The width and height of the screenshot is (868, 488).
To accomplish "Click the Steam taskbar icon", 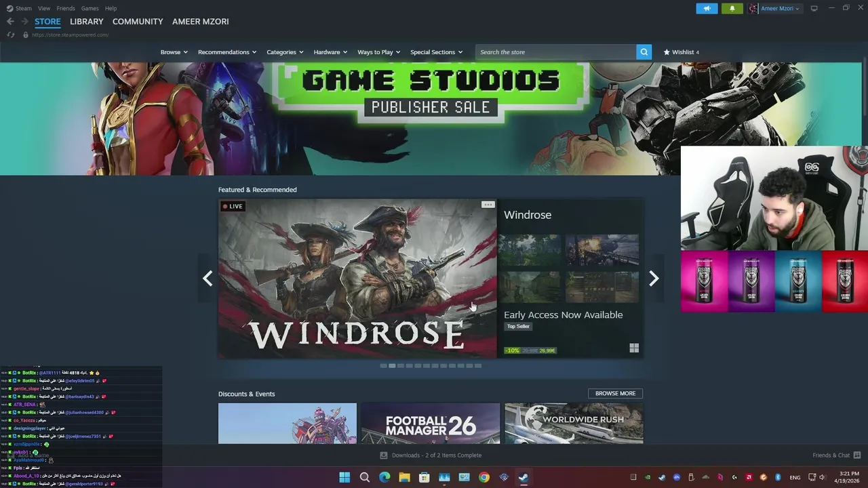I will point(524,477).
